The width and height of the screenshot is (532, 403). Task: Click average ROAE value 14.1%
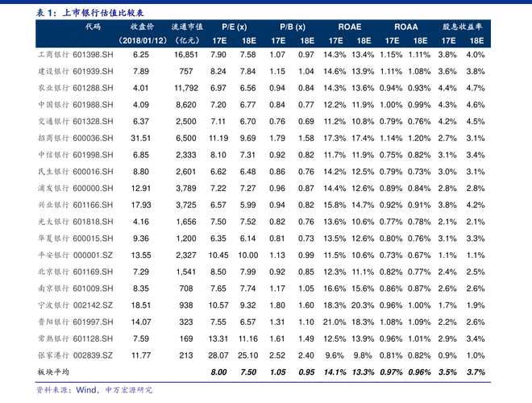click(x=335, y=372)
